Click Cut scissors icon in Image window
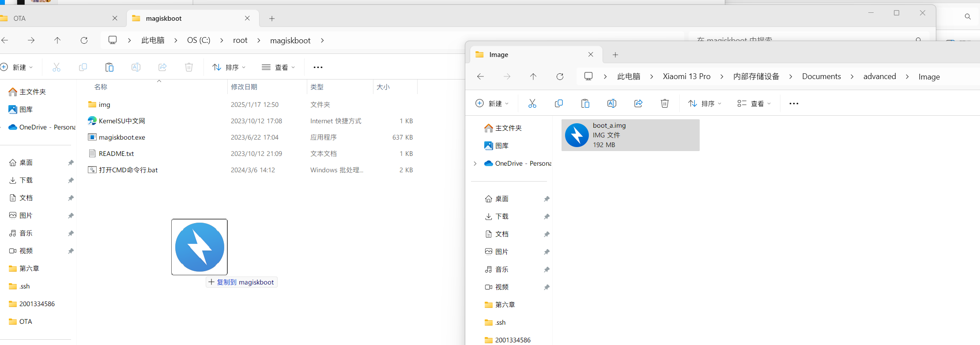The height and width of the screenshot is (345, 980). point(532,103)
